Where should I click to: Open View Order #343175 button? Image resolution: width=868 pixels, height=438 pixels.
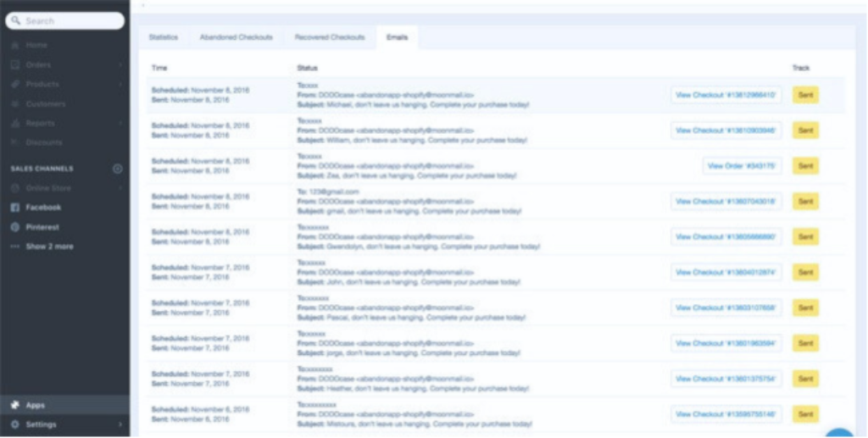coord(742,166)
